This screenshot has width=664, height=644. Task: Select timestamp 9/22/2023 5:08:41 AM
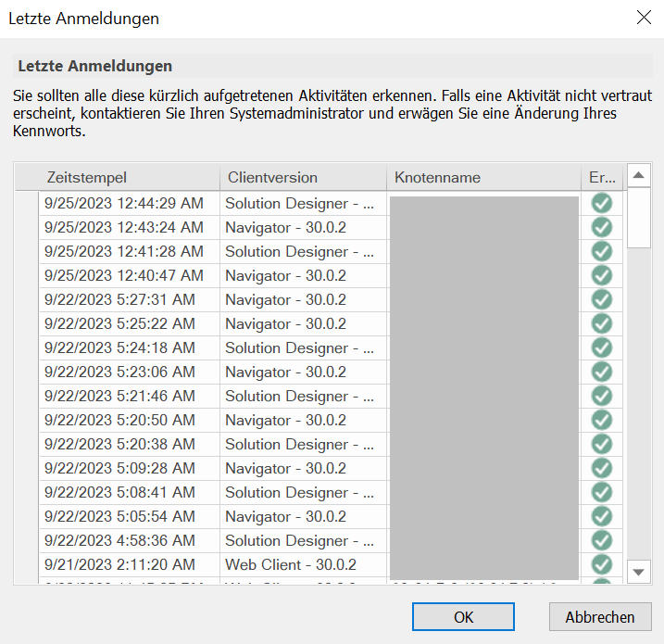tap(130, 492)
